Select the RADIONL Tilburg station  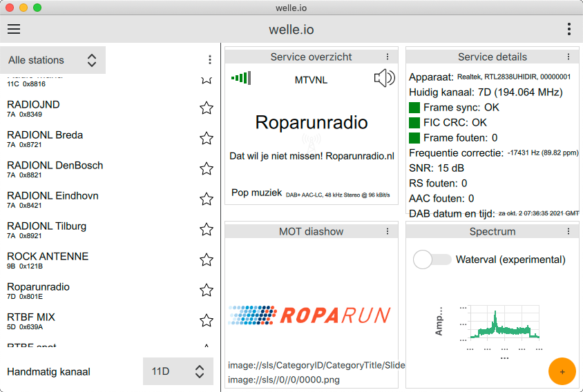tap(110, 230)
